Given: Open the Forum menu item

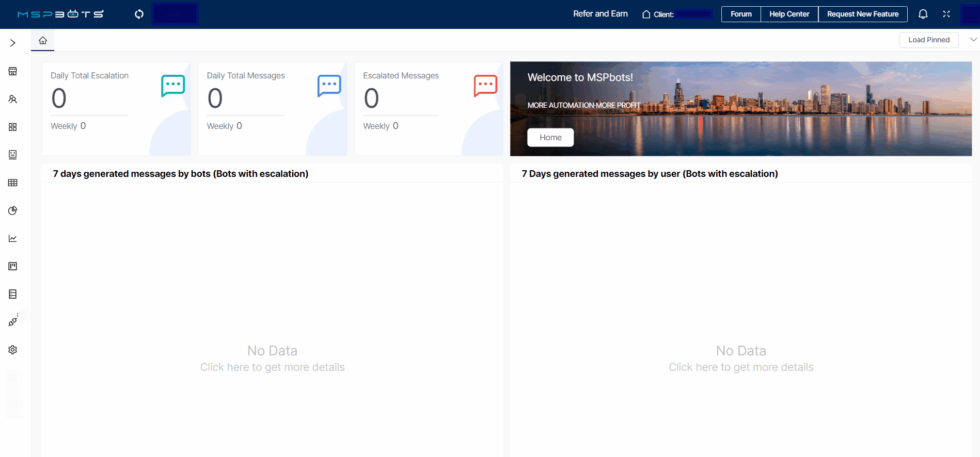Looking at the screenshot, I should [740, 14].
